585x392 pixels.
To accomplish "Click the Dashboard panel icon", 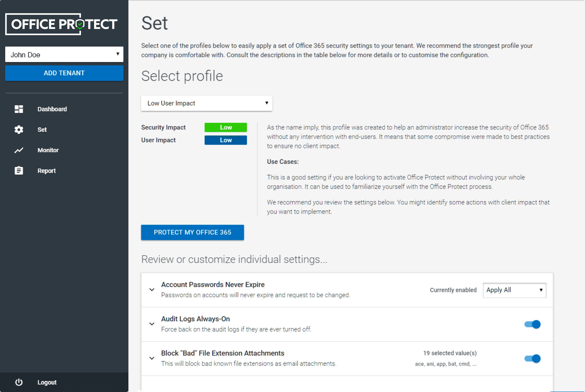I will [x=19, y=109].
